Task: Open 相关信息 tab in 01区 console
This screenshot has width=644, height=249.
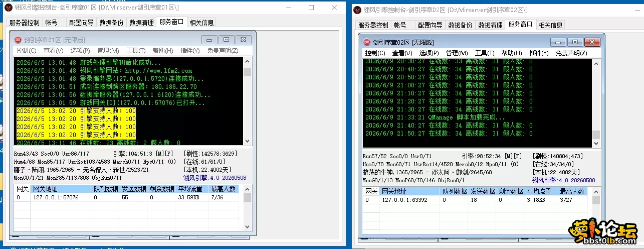Action: (201, 23)
